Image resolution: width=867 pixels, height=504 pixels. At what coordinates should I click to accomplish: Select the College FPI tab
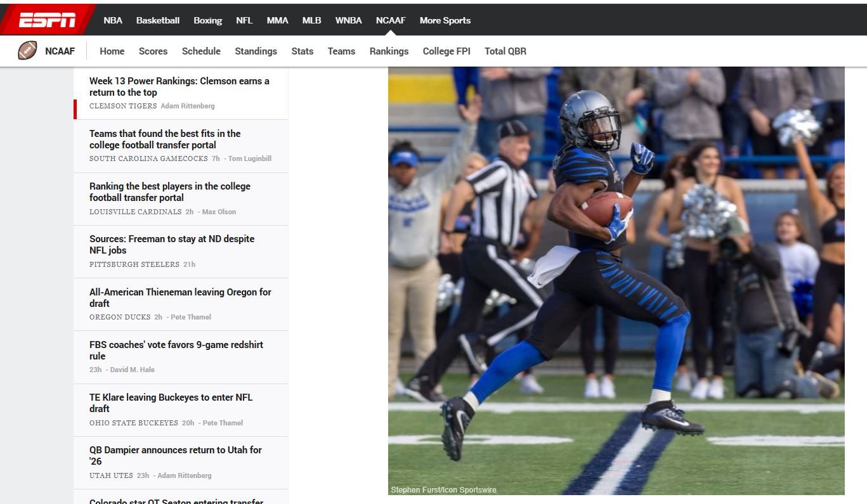447,51
